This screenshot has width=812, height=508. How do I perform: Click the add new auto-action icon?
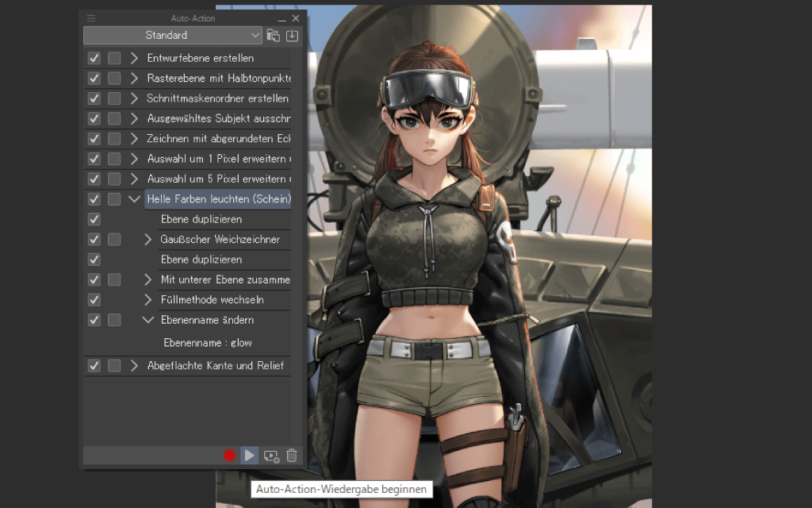(271, 456)
